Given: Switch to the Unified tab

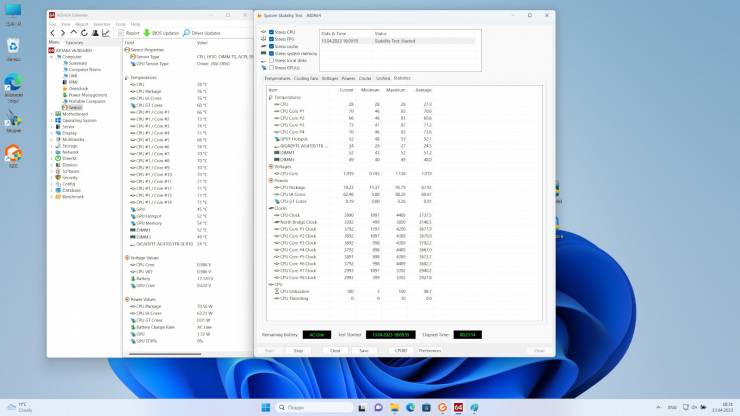Looking at the screenshot, I should coord(383,78).
